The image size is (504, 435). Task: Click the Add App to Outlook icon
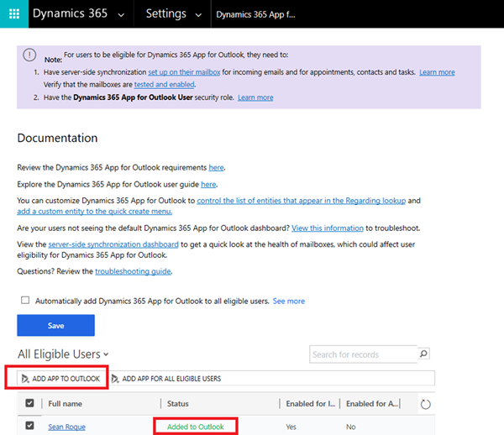point(25,379)
